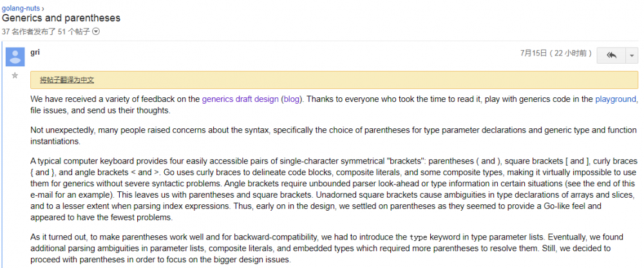Open the generics draft design link
This screenshot has width=644, height=268.
pos(240,99)
